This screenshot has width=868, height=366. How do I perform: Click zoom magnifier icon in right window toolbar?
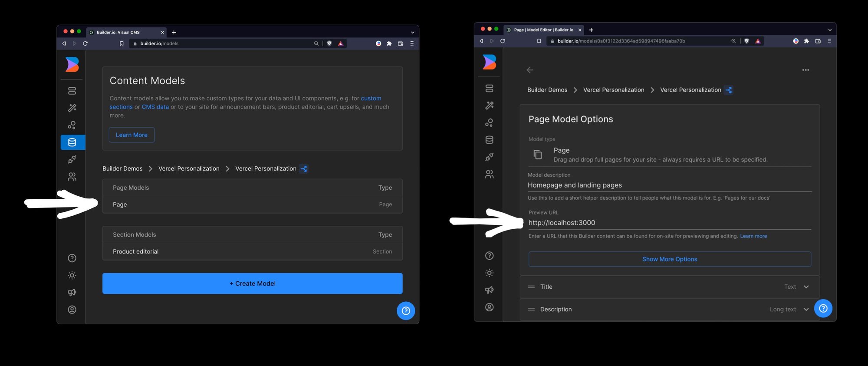point(733,41)
